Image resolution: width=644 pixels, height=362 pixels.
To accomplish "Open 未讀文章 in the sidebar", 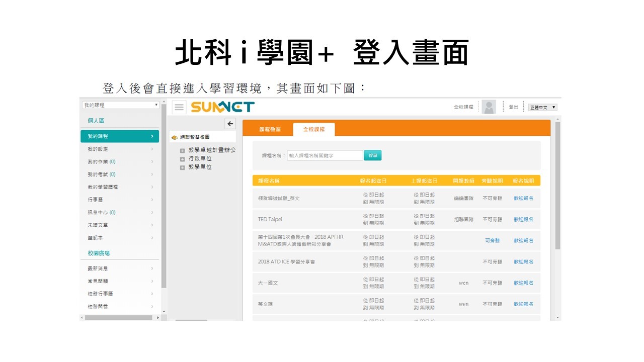I will click(120, 225).
